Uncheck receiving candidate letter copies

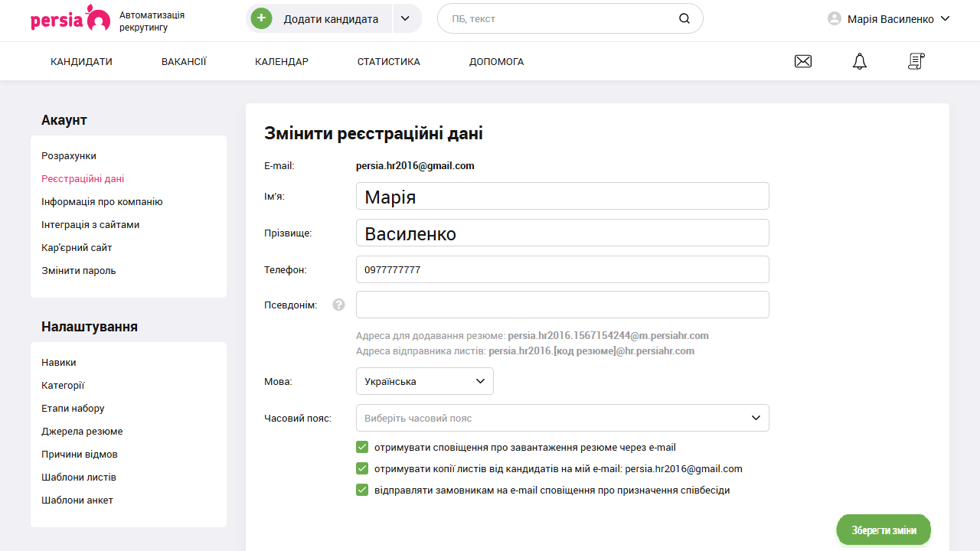coord(361,468)
